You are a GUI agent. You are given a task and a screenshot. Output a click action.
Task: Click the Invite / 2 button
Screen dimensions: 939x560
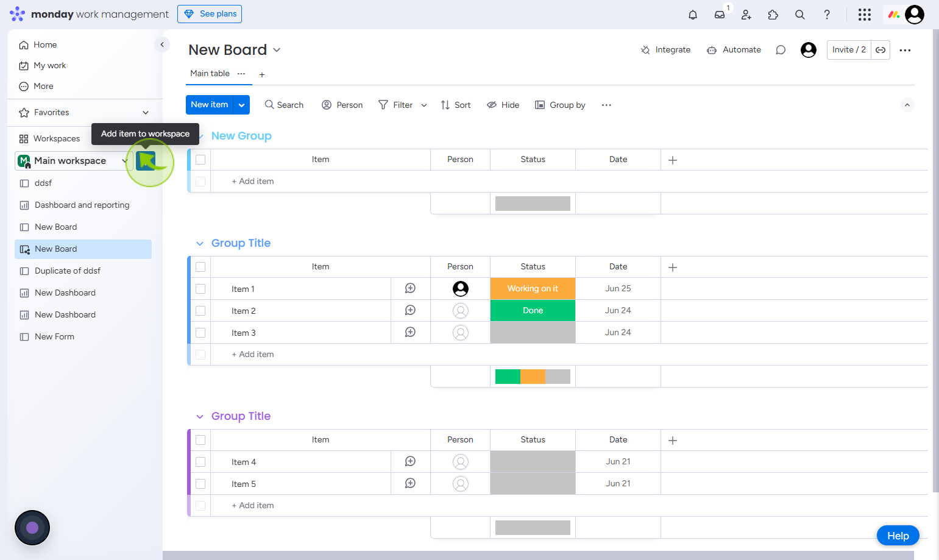pyautogui.click(x=849, y=50)
